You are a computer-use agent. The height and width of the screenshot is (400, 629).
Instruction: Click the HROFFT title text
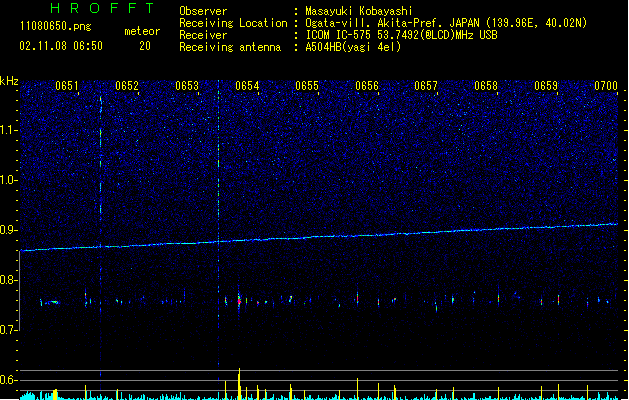pyautogui.click(x=102, y=8)
